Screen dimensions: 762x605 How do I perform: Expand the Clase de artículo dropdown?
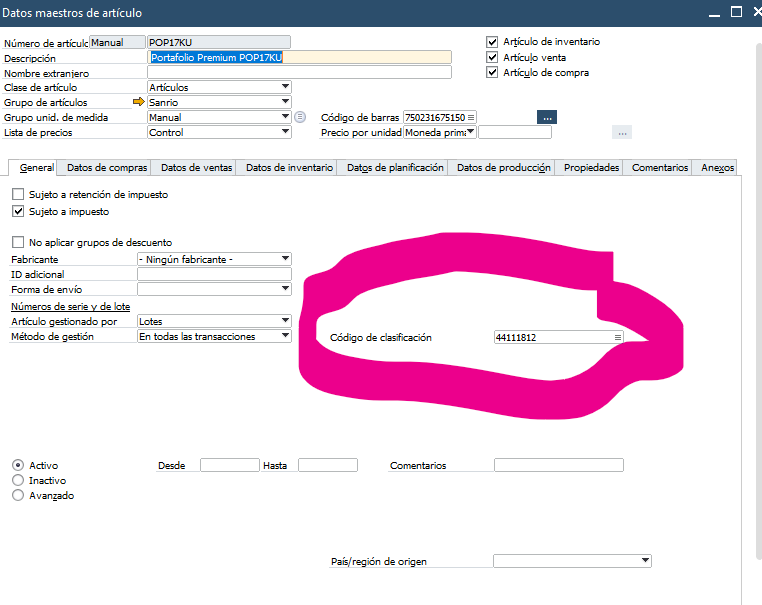pos(285,87)
